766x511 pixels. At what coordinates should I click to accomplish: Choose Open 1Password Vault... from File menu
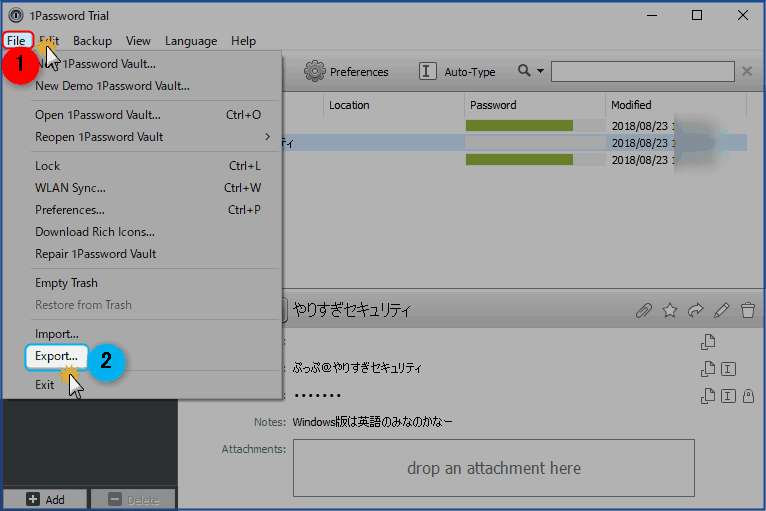pyautogui.click(x=155, y=115)
